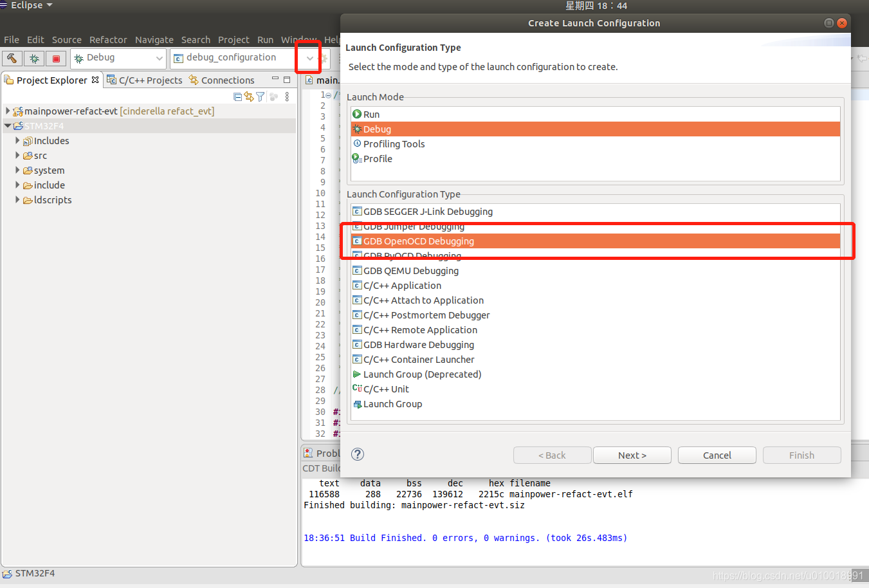This screenshot has width=869, height=588.
Task: Click the Next > button
Action: [x=632, y=455]
